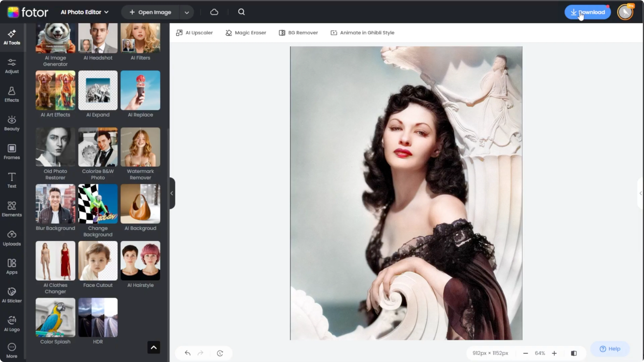Click the back-to-top arrow button
The height and width of the screenshot is (362, 644).
click(x=154, y=347)
